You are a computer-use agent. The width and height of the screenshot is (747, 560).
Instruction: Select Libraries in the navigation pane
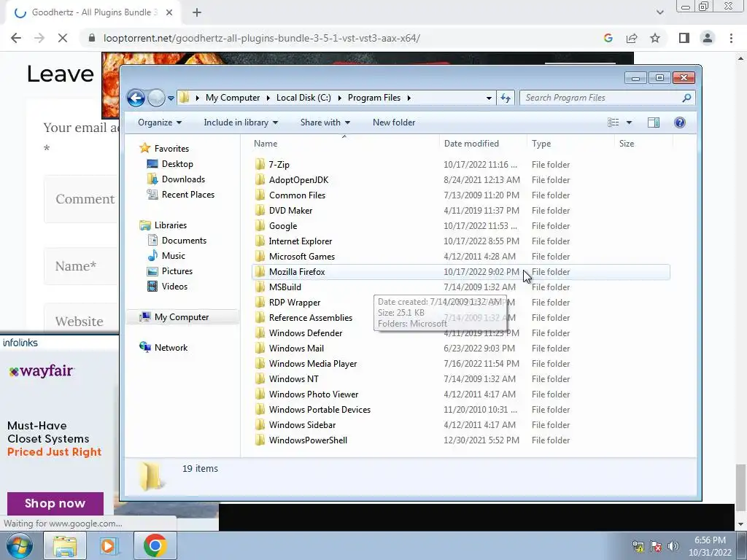point(171,225)
